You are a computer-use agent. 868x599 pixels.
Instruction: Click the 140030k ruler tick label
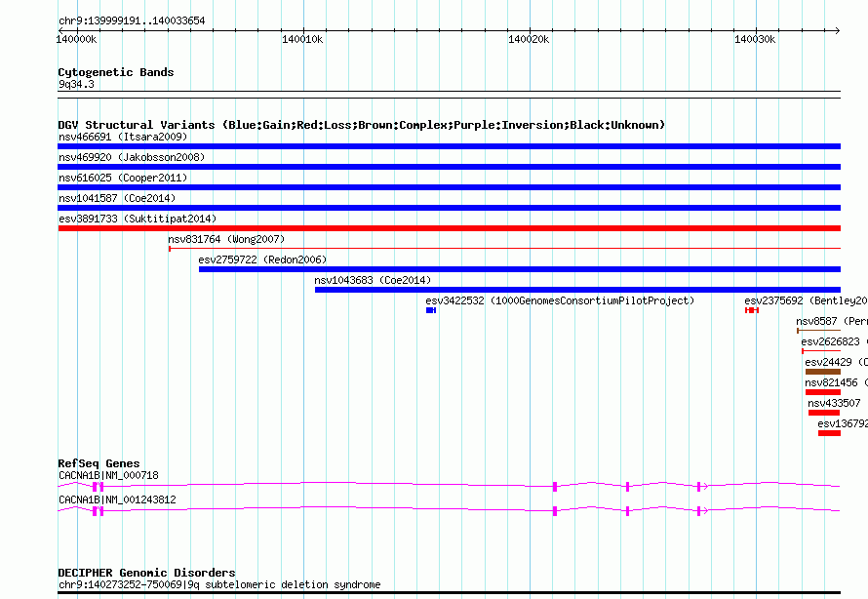point(755,39)
